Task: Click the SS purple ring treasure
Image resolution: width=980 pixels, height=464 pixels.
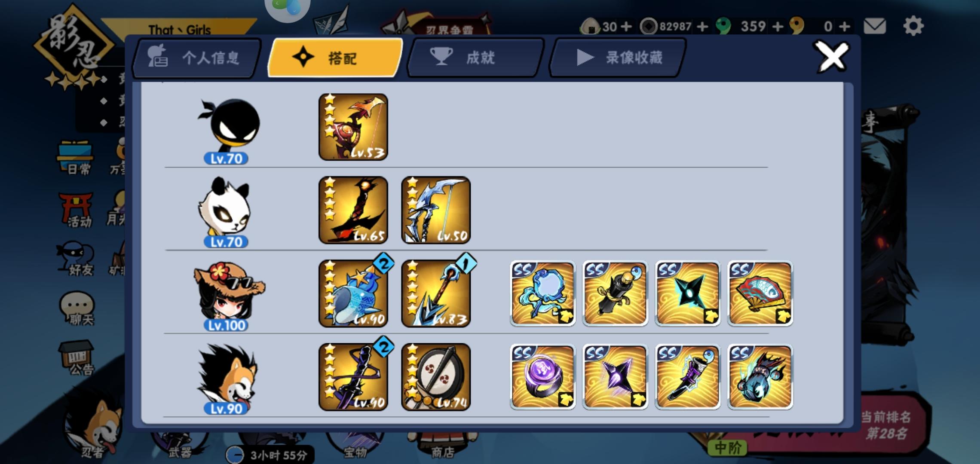Action: pyautogui.click(x=543, y=377)
